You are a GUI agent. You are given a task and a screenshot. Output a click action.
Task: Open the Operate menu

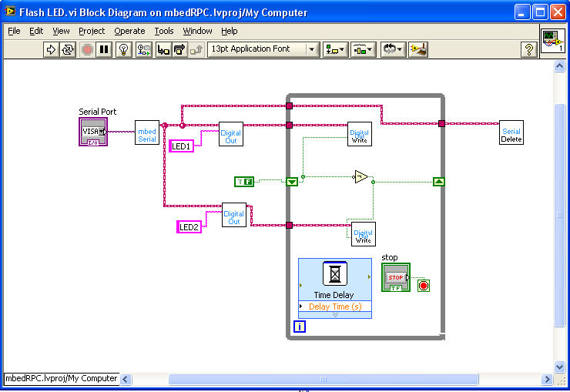pos(129,31)
